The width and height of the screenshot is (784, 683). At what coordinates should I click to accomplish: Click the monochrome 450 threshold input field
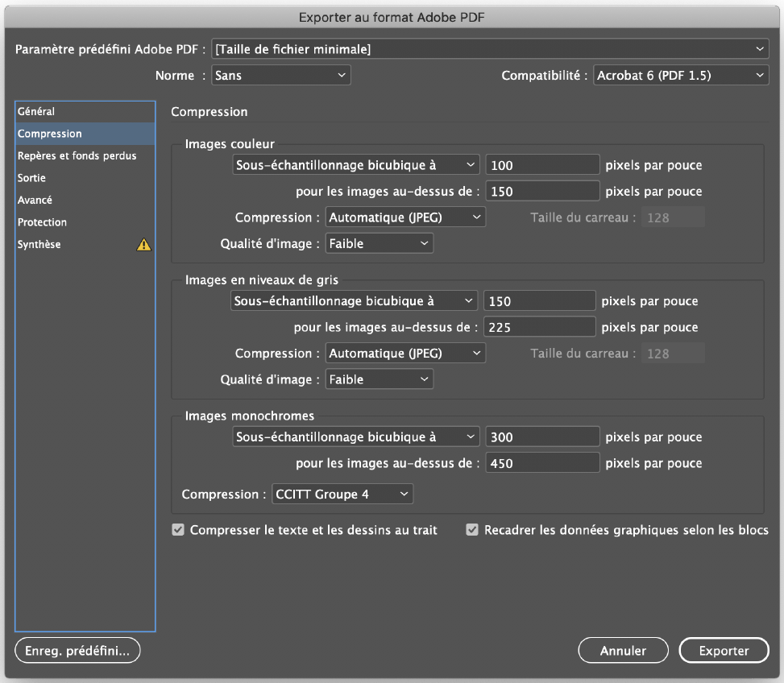[542, 462]
